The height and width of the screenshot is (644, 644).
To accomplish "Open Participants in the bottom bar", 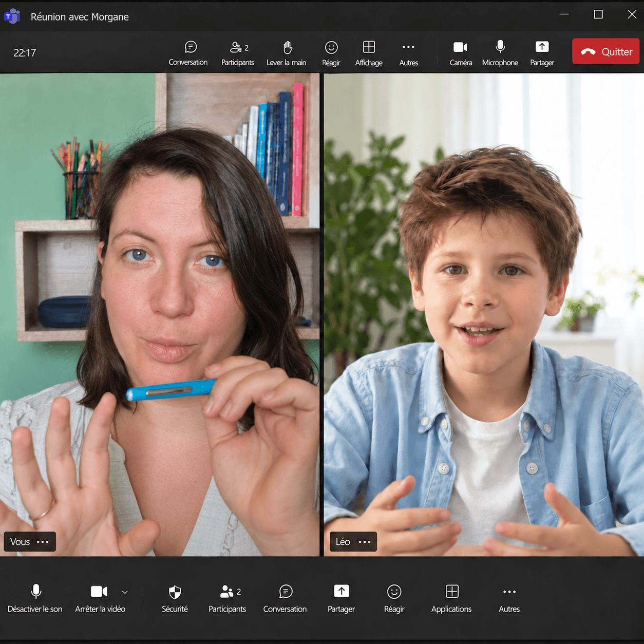I will coord(227,599).
